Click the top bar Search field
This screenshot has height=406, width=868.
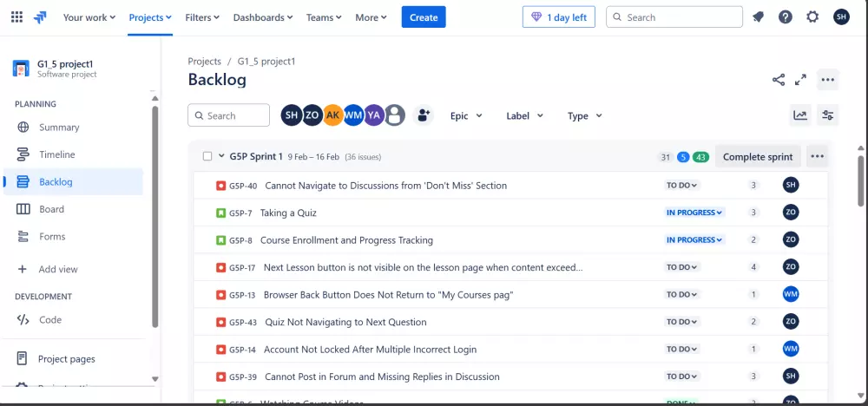(x=674, y=17)
